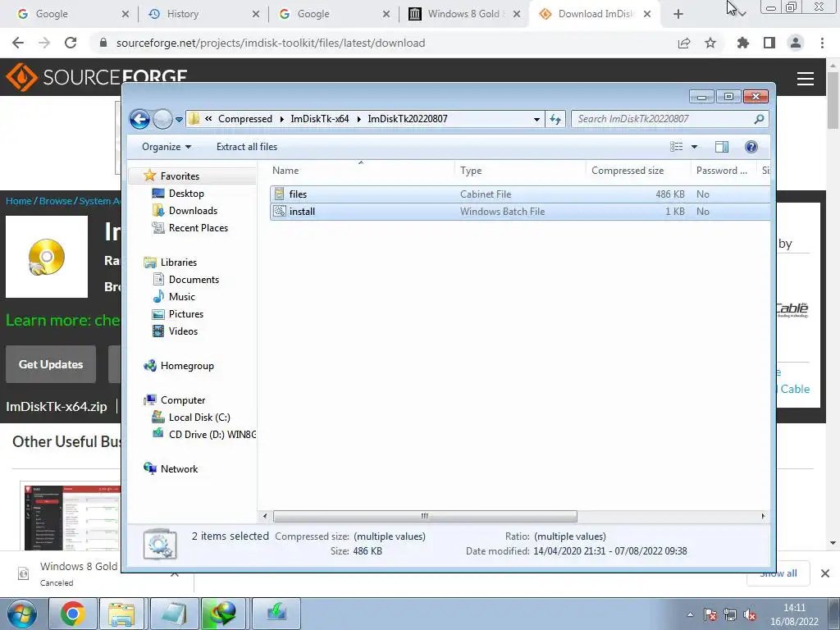Expand the address bar previous locations dropdown
The width and height of the screenshot is (840, 630).
coord(536,120)
